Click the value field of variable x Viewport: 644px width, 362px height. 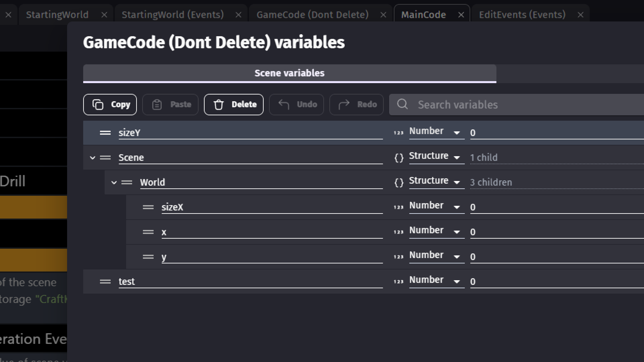(553, 232)
